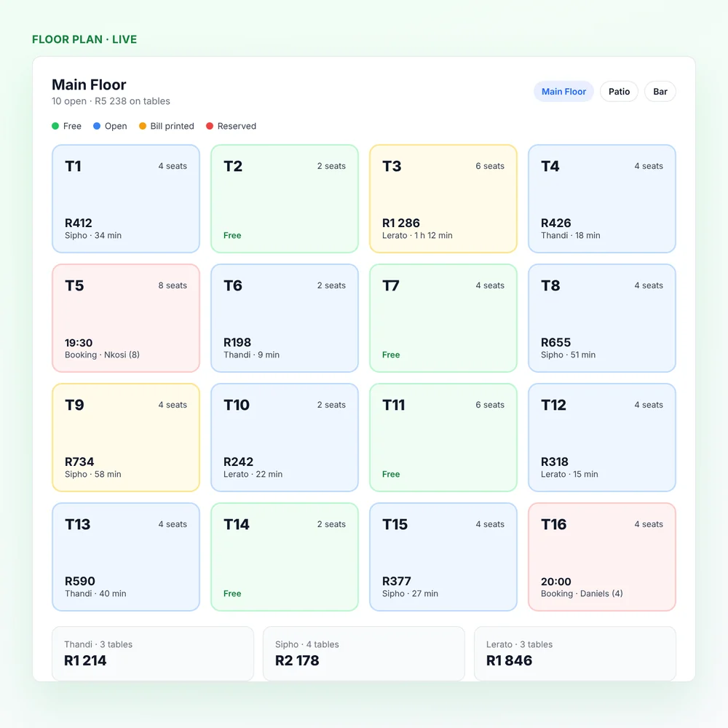Image resolution: width=728 pixels, height=728 pixels.
Task: Open table T6 with bill R198
Action: [285, 318]
